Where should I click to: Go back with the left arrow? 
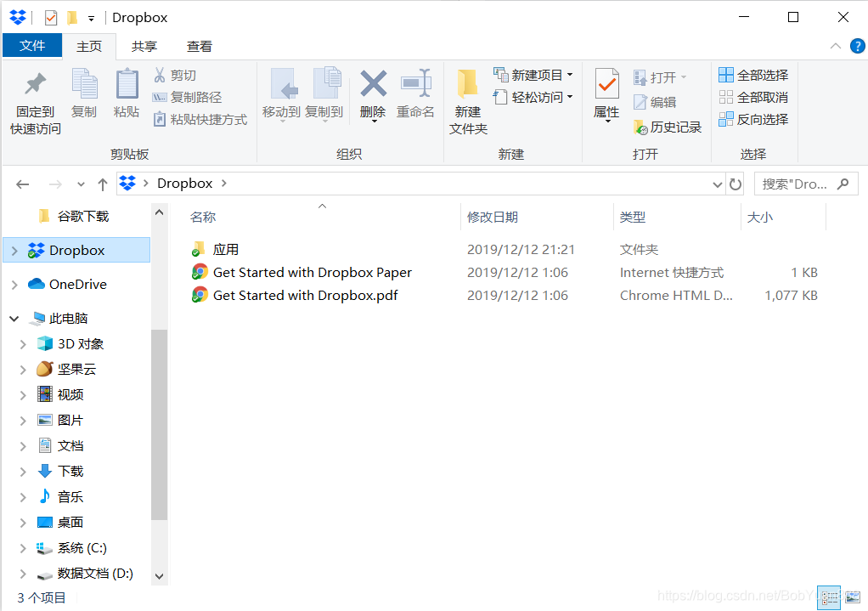pyautogui.click(x=23, y=184)
